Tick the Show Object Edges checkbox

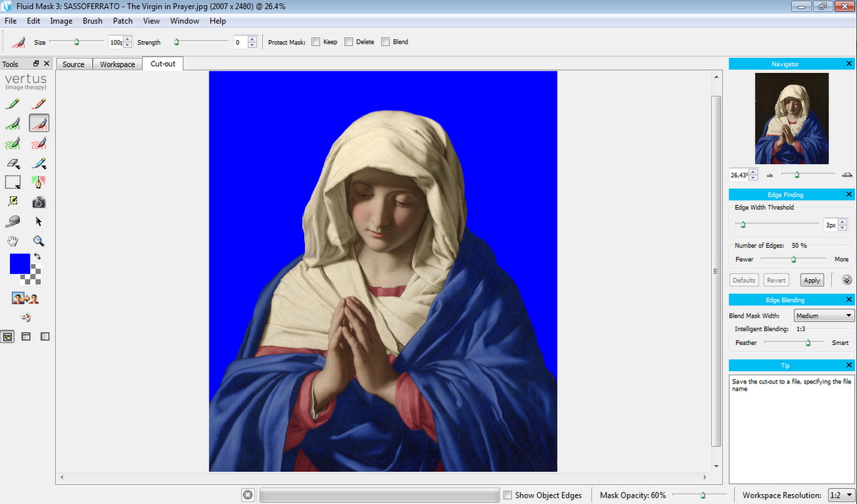[508, 495]
